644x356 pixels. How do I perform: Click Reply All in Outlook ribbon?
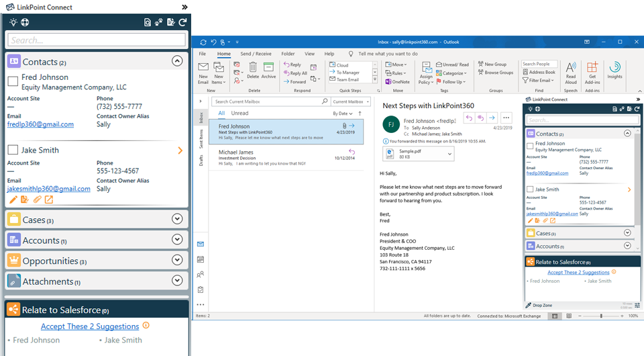coord(295,73)
